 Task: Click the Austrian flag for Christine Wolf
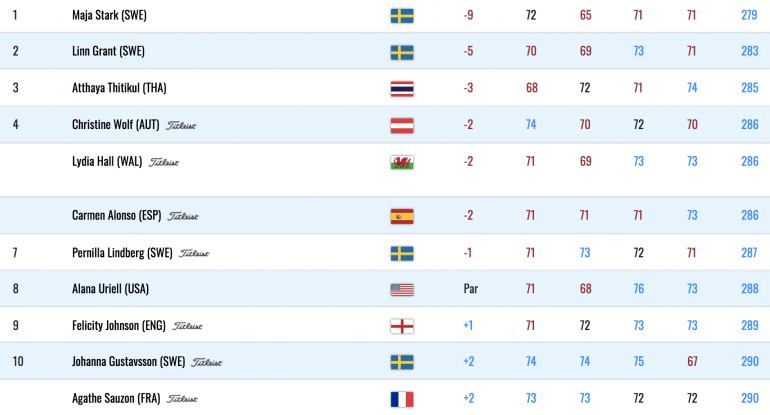click(402, 126)
